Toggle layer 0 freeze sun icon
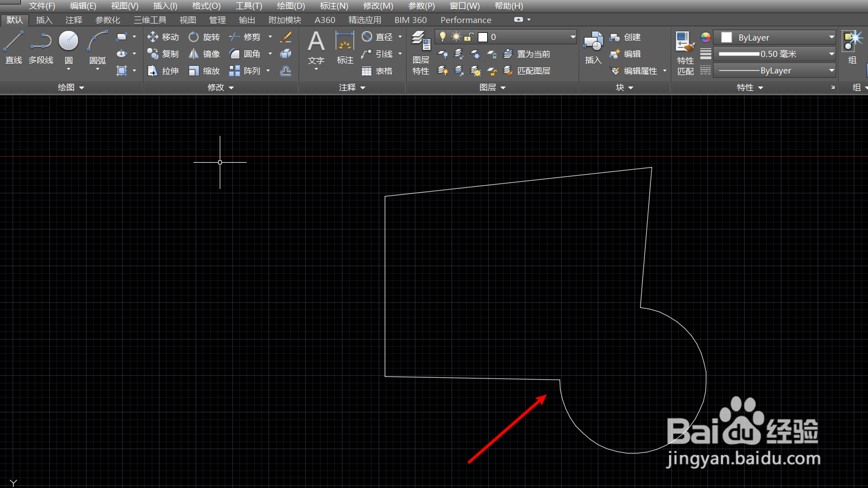This screenshot has width=868, height=488. 456,37
